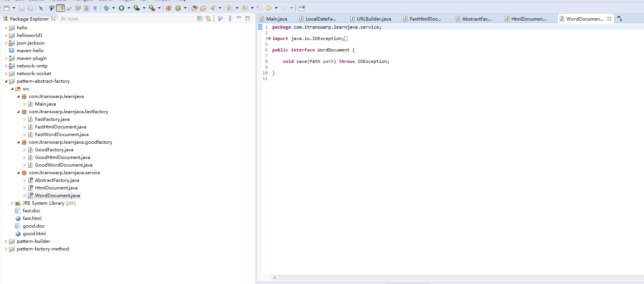
Task: Expand folded imports on line 3
Action: coord(269,39)
